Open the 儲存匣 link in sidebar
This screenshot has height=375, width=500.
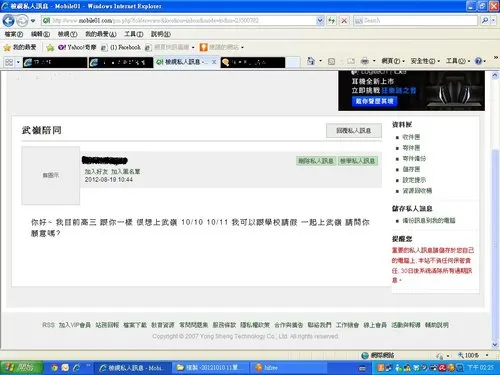pos(411,169)
